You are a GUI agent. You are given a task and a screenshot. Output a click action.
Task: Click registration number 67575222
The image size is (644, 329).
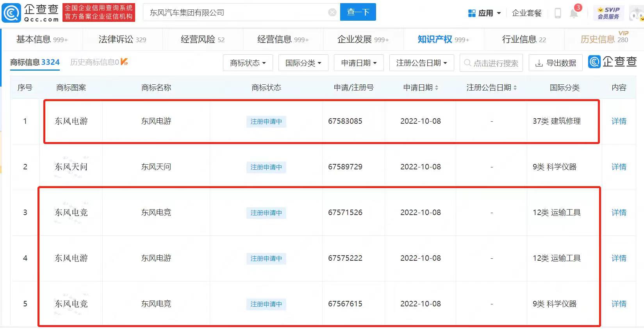[345, 258]
